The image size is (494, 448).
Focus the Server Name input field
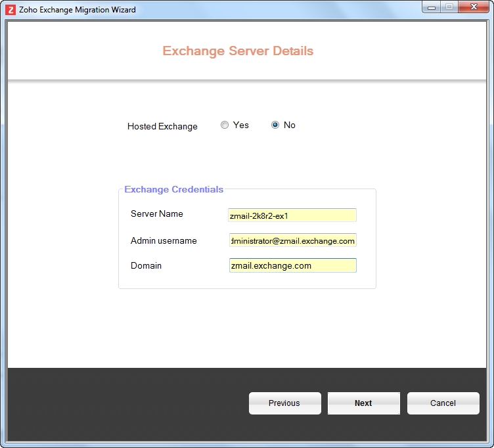[x=292, y=215]
